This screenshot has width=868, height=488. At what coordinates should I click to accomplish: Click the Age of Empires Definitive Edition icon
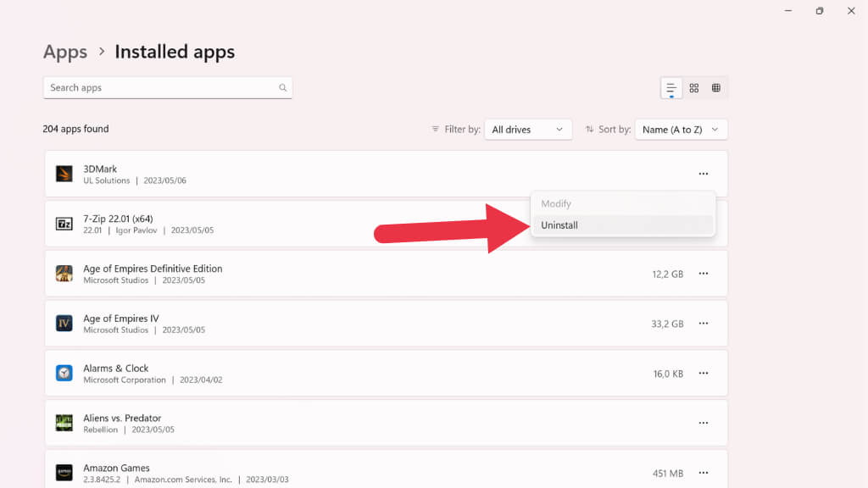[64, 274]
